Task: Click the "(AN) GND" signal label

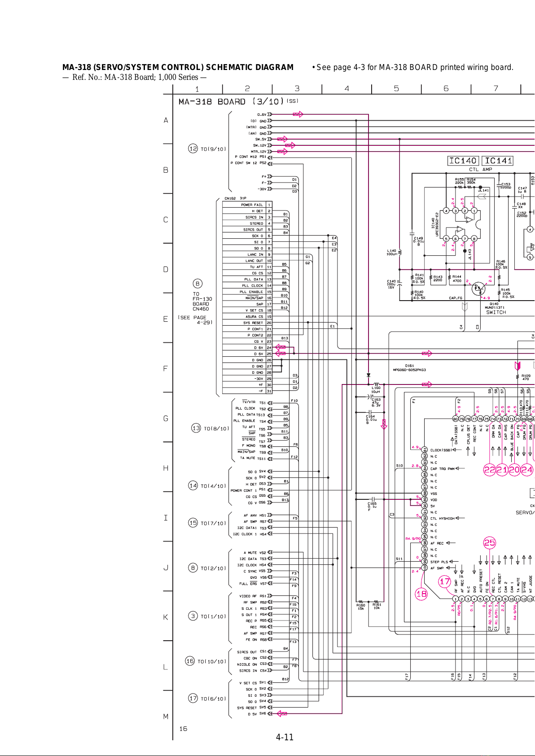Action: click(x=258, y=133)
